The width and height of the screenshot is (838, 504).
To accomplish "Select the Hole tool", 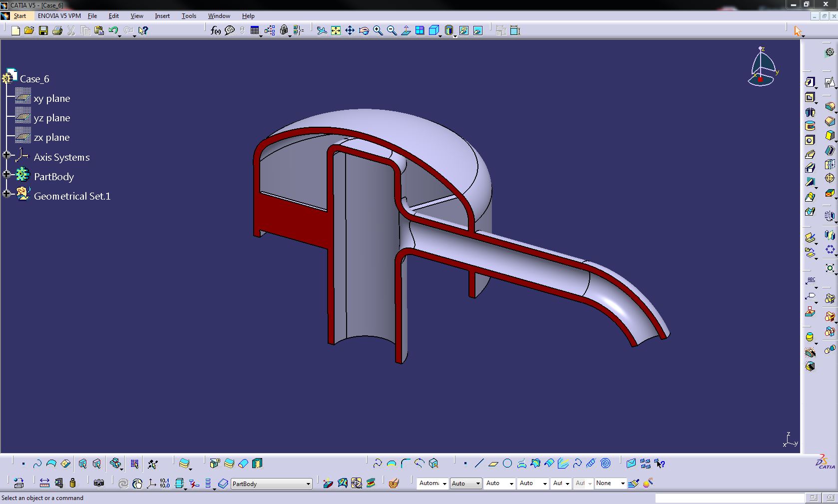I will (x=810, y=140).
